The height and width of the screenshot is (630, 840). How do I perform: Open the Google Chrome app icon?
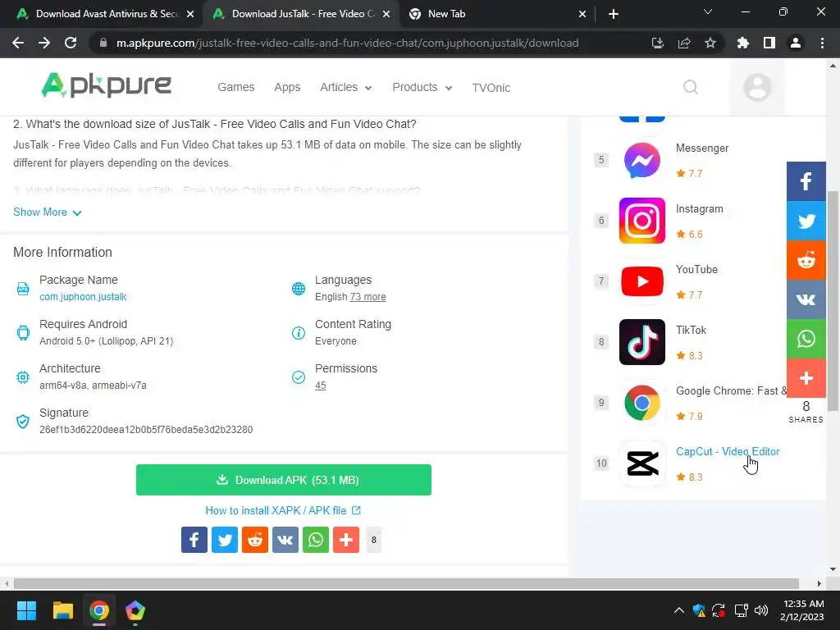tap(641, 402)
